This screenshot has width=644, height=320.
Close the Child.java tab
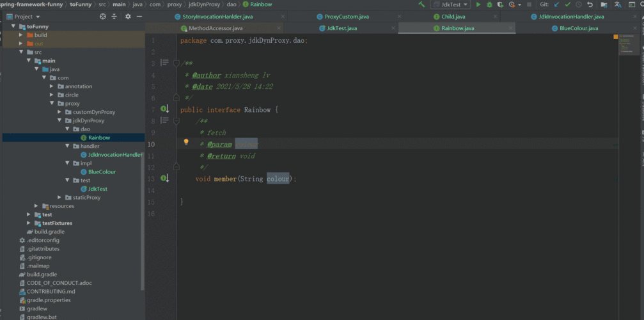pyautogui.click(x=496, y=17)
